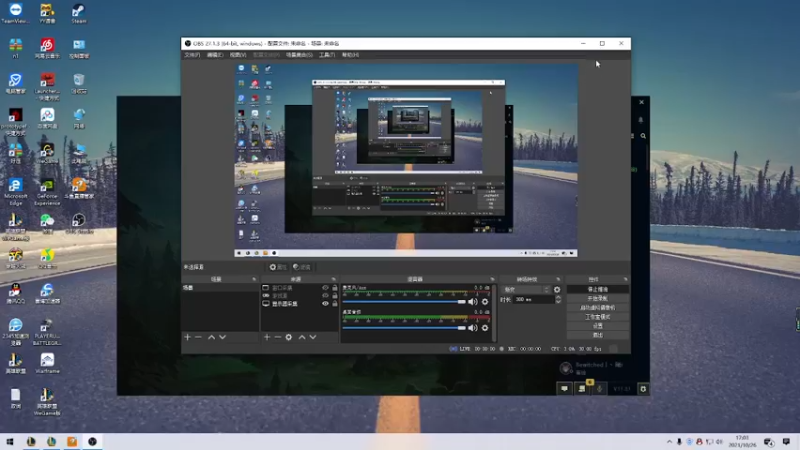Toggle lock on the second source row
800x450 pixels.
tap(335, 295)
